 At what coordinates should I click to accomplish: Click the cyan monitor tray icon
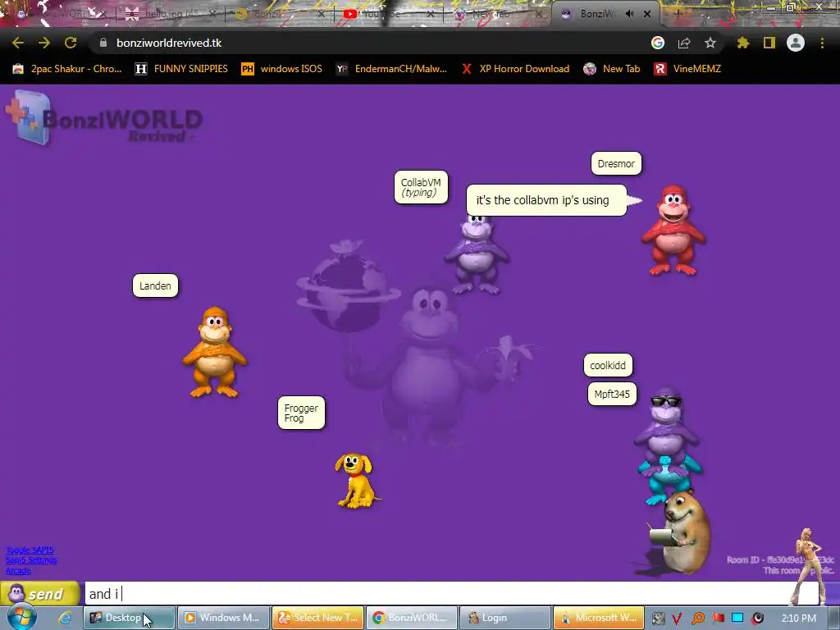point(737,619)
